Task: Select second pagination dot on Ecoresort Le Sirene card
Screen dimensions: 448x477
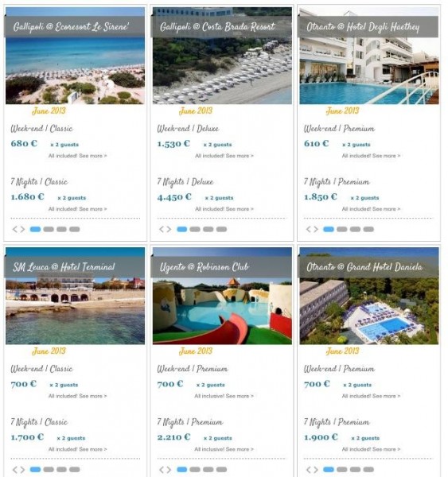Action: point(49,229)
